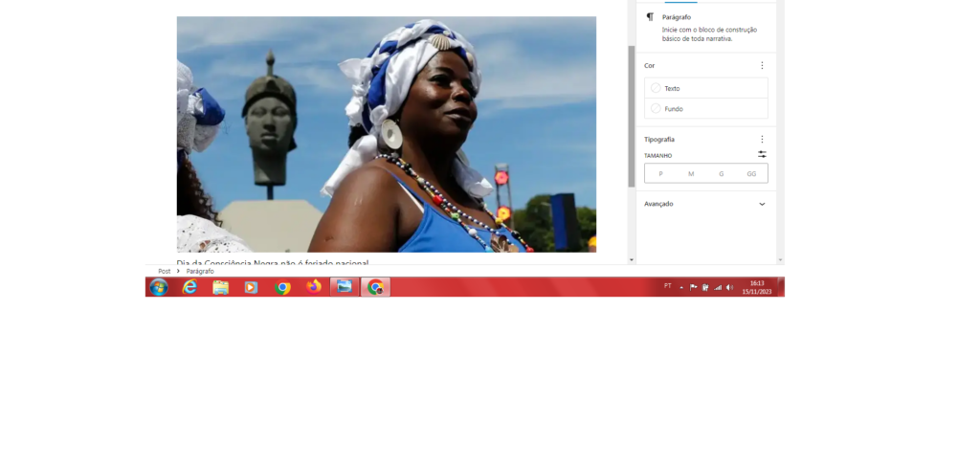Open File Explorer folder taskbar icon
Viewport: 980px width, 466px height.
click(220, 287)
